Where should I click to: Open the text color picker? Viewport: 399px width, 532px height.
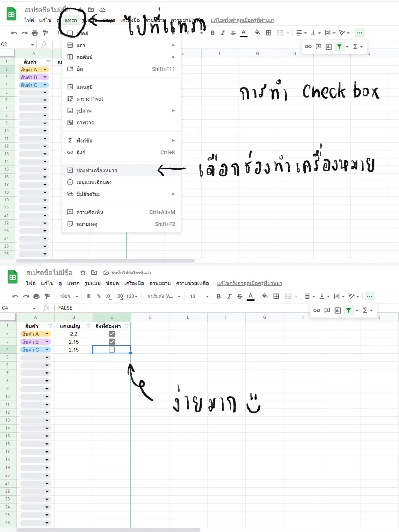point(251,296)
